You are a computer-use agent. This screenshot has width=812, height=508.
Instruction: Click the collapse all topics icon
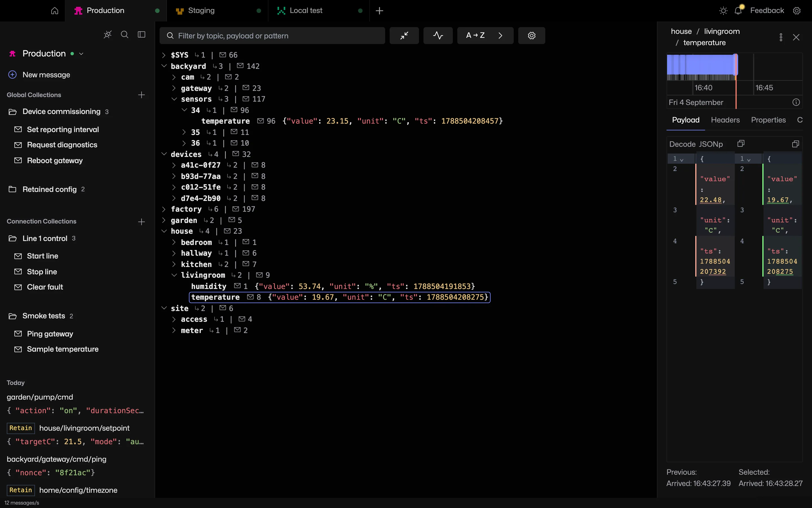point(404,35)
